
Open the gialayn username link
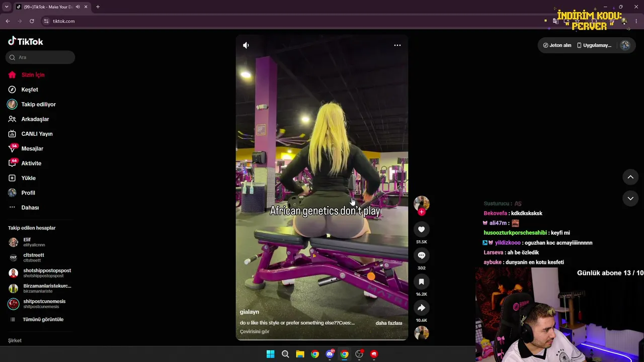click(250, 312)
